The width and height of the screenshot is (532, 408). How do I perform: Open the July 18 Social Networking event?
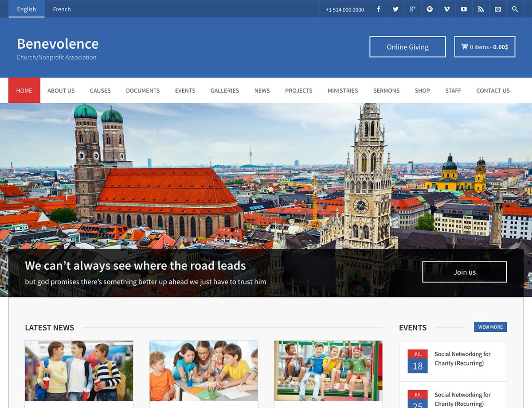[462, 358]
